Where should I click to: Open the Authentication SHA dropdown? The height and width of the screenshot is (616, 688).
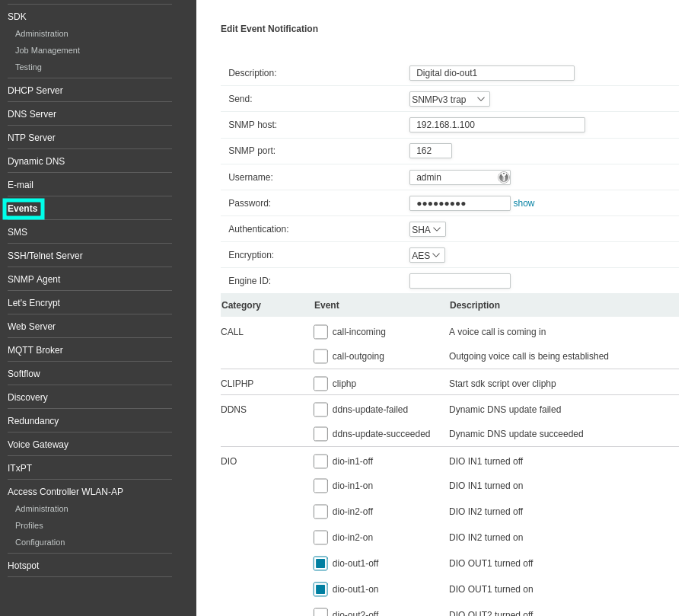pyautogui.click(x=428, y=229)
